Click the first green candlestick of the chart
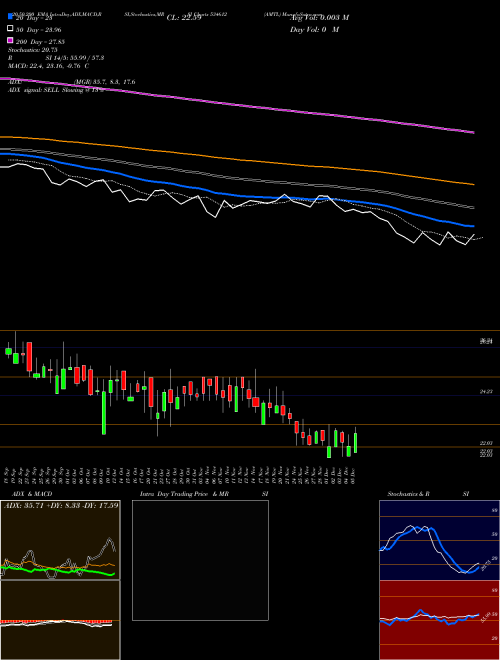This screenshot has height=660, width=500. (8, 351)
